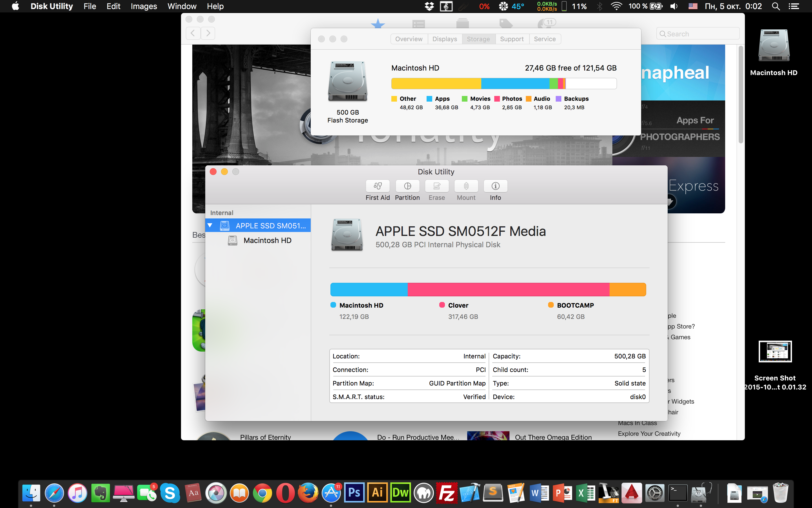Open the Window menu

click(x=182, y=6)
